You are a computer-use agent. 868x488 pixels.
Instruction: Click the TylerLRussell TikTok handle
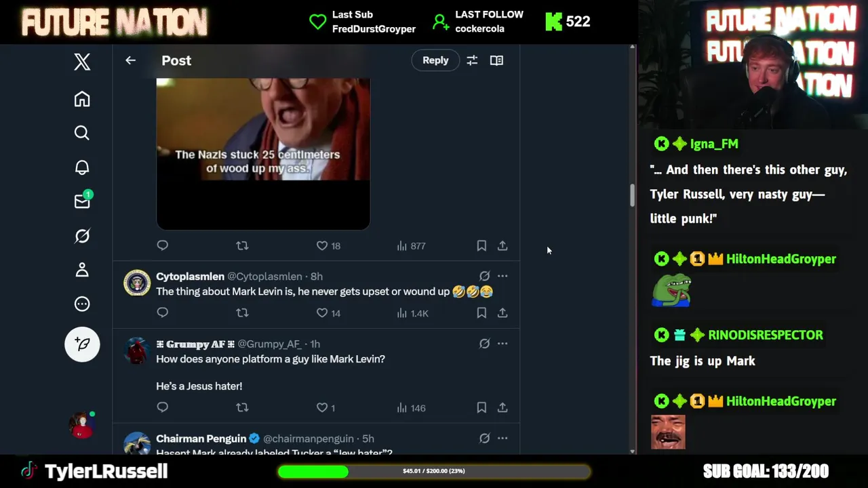pos(106,471)
